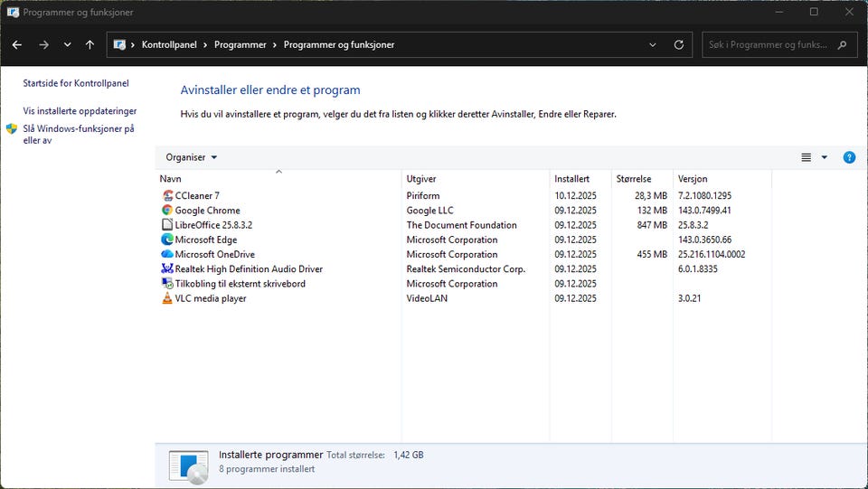Image resolution: width=868 pixels, height=489 pixels.
Task: Click Realtek Semiconductor Corp. publisher cell
Action: pyautogui.click(x=466, y=268)
